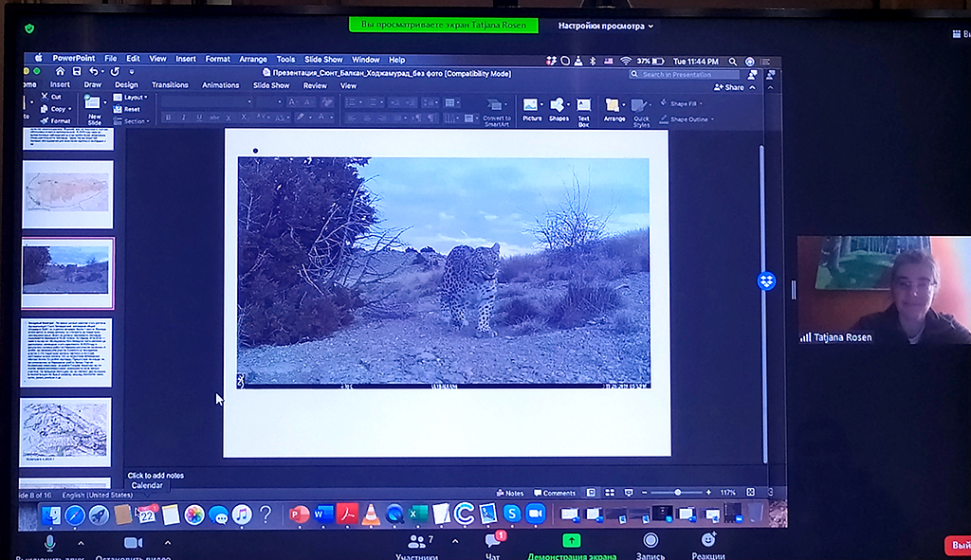Mute microphone in Zoom toolbar

click(49, 542)
